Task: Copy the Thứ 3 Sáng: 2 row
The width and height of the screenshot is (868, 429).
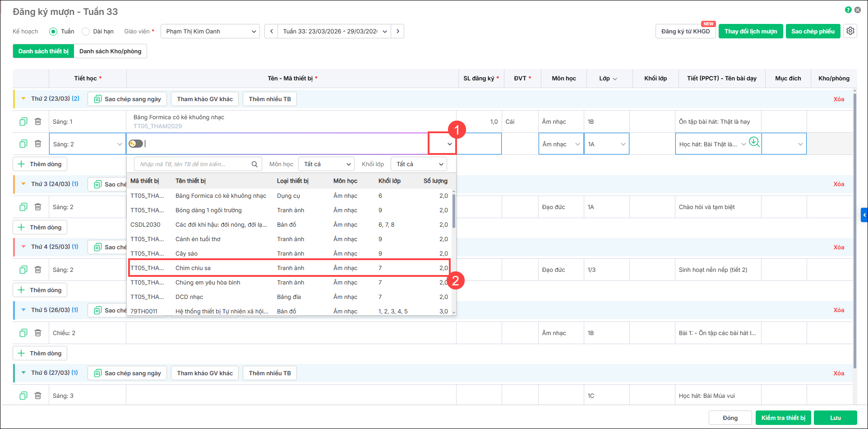Action: click(23, 207)
